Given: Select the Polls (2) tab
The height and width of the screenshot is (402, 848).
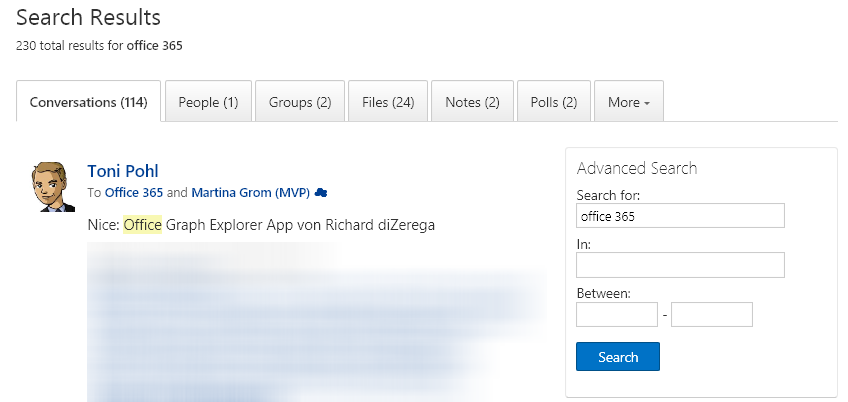Looking at the screenshot, I should (554, 102).
